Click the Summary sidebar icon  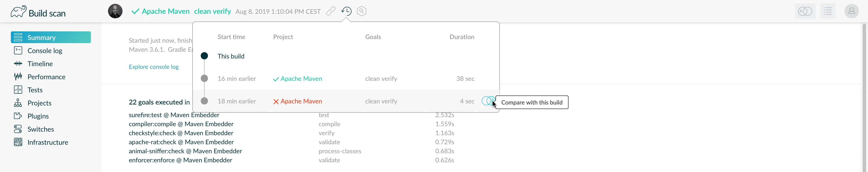[x=18, y=37]
